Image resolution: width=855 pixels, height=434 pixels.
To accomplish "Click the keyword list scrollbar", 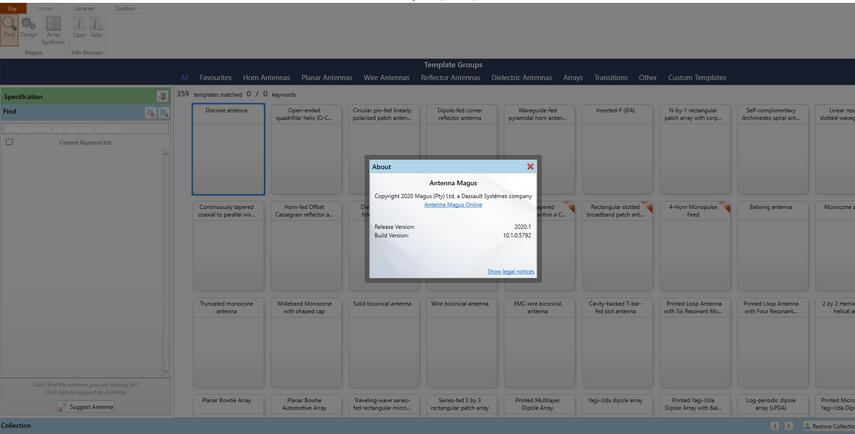I will coord(166,262).
